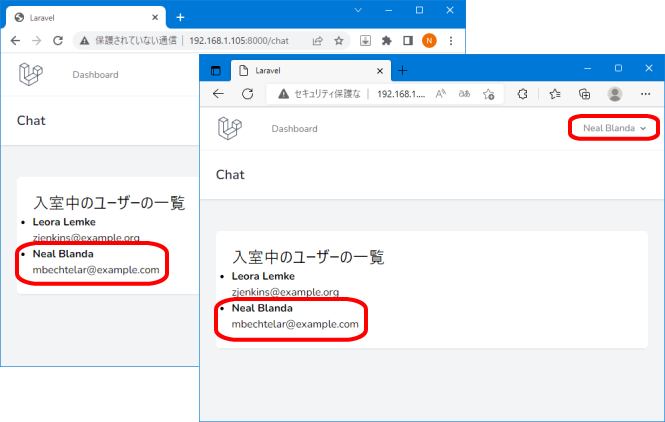The height and width of the screenshot is (422, 665).
Task: Click Neal Blanda in Edge user list
Action: pos(262,308)
